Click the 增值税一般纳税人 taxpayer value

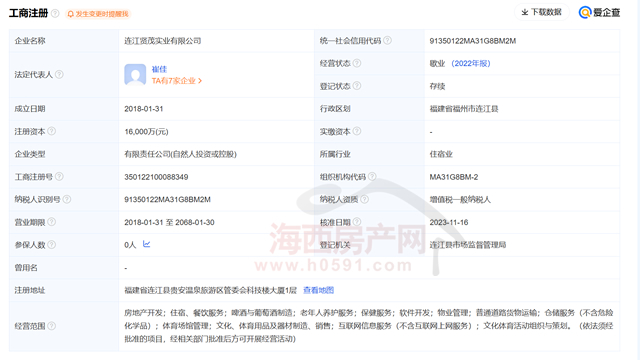click(x=460, y=200)
